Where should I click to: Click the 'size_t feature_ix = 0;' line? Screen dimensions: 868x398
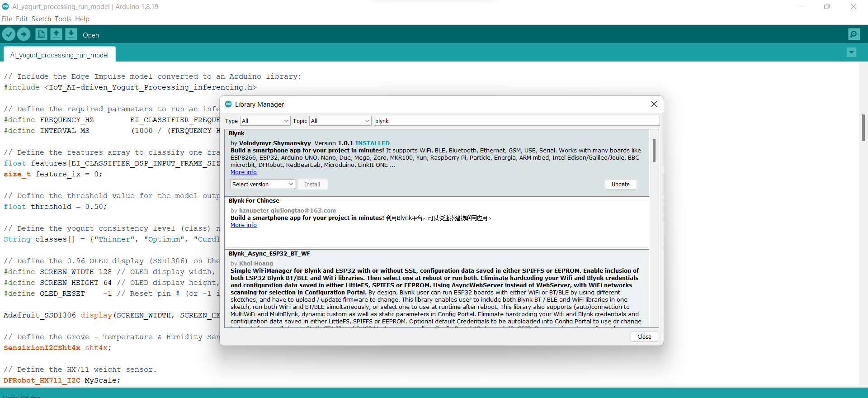tap(53, 174)
